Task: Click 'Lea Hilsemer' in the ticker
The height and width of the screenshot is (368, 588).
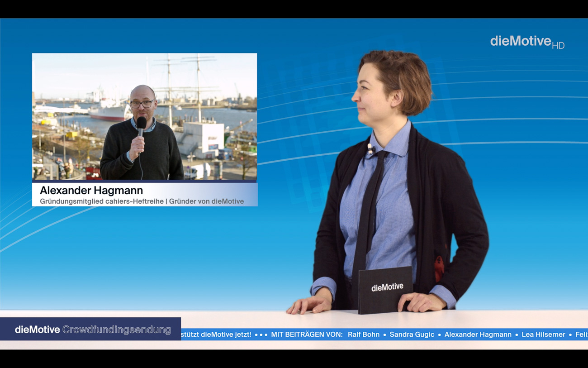Action: (543, 335)
